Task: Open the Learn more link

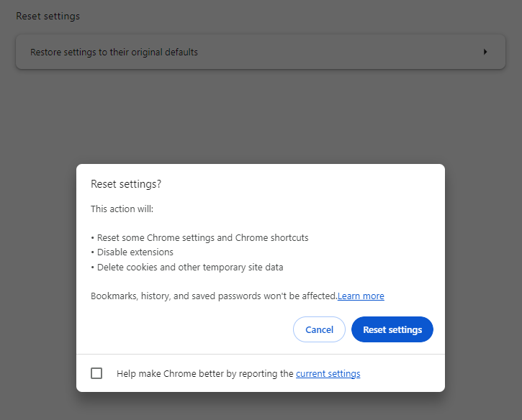Action: 361,296
